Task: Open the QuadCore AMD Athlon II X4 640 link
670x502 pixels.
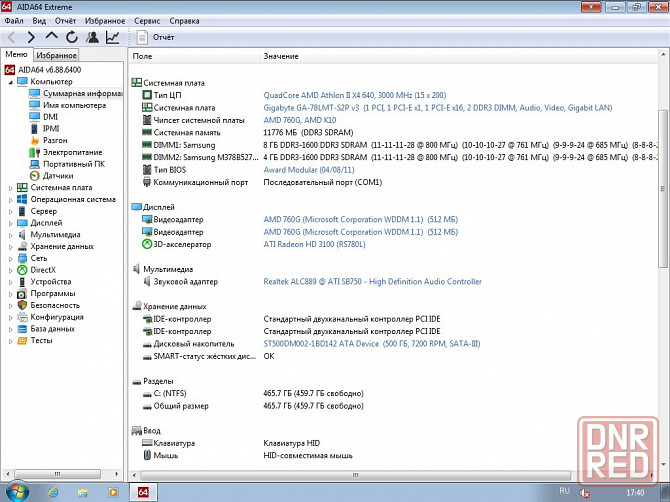Action: 355,95
